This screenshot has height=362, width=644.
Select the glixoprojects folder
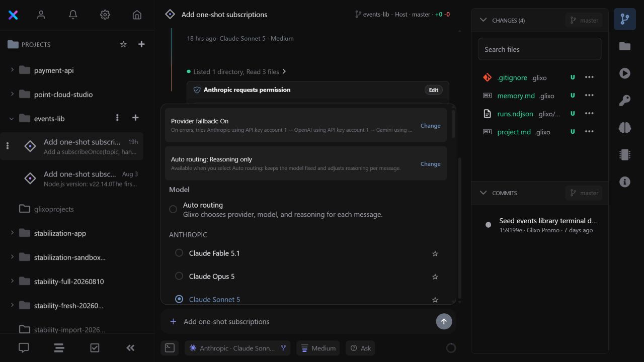(54, 209)
